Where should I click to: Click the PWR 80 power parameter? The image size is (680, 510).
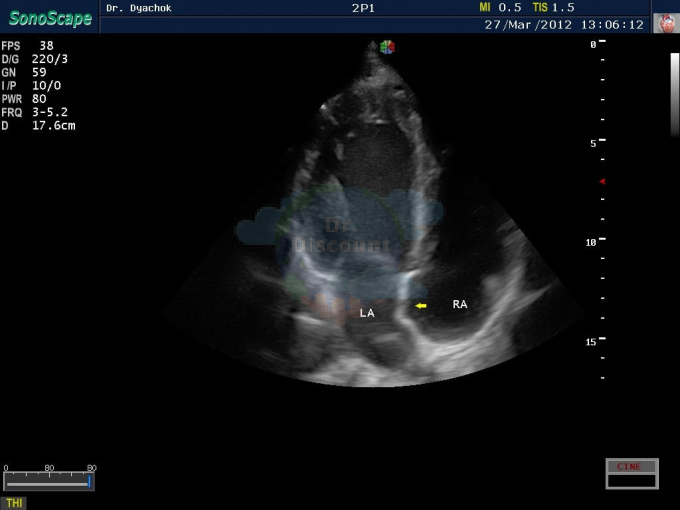(x=24, y=99)
